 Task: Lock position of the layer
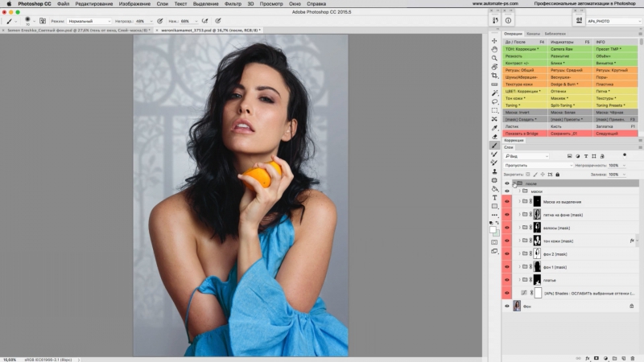[543, 175]
